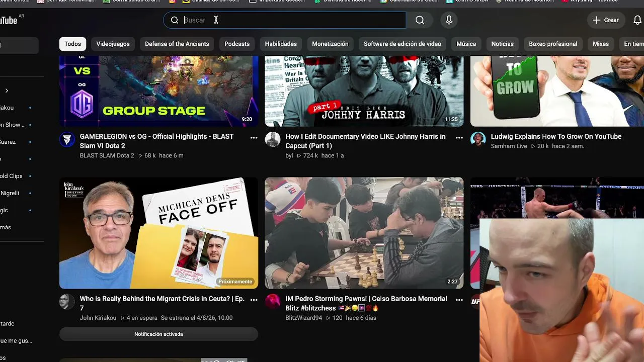Play the Edit Like Johnny Harris thumbnail
This screenshot has width=644, height=362.
pyautogui.click(x=364, y=91)
